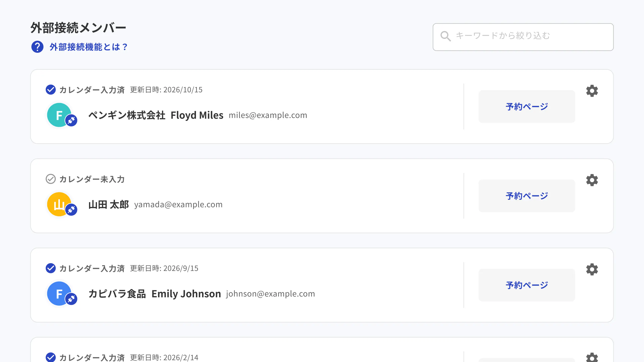Click the calendar-entered checkmark for Emily Johnson
This screenshot has width=644, height=362.
point(51,268)
